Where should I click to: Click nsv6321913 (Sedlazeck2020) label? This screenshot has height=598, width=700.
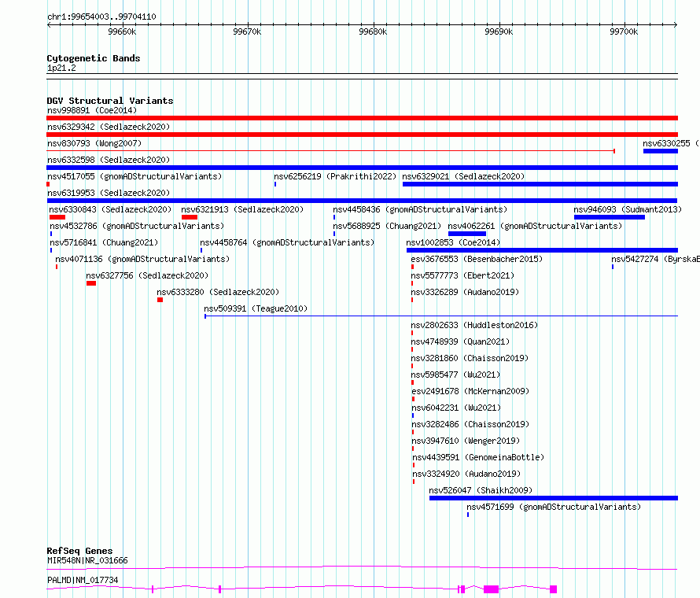[x=242, y=209]
